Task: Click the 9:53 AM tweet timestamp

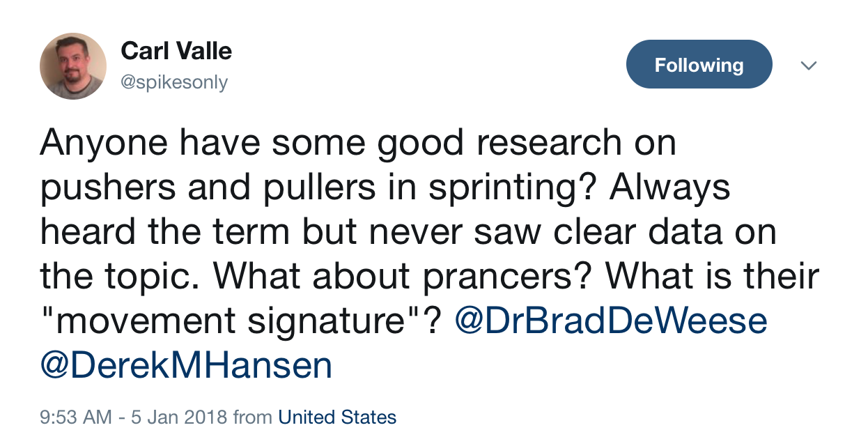Action: tap(76, 417)
